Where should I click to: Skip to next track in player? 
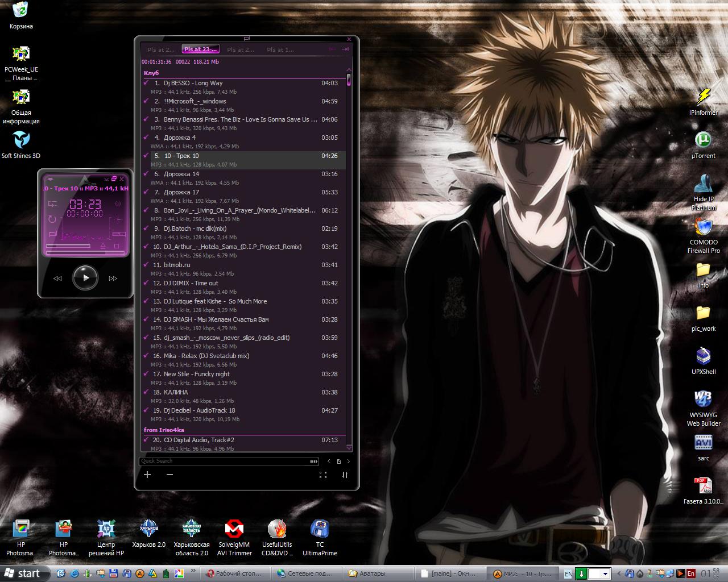click(x=113, y=278)
